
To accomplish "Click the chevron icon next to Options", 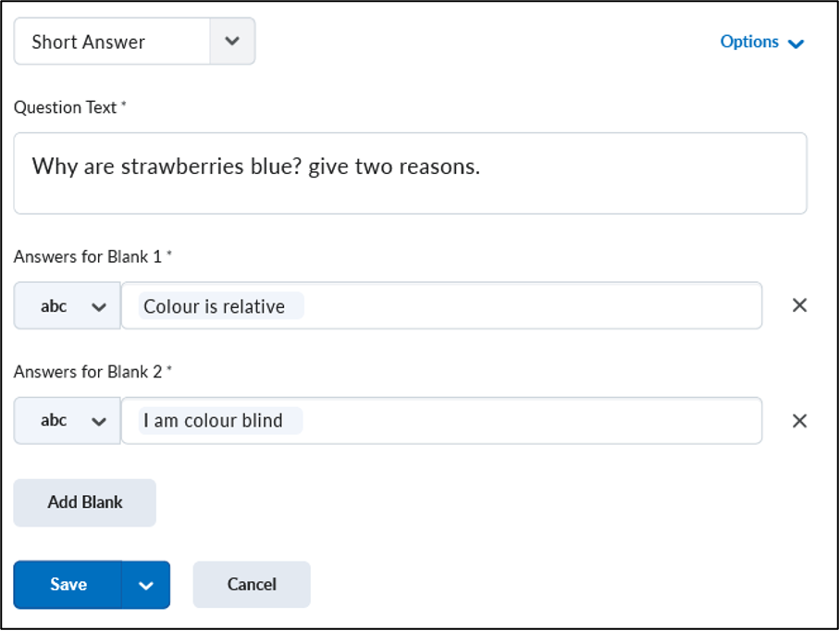I will (797, 43).
